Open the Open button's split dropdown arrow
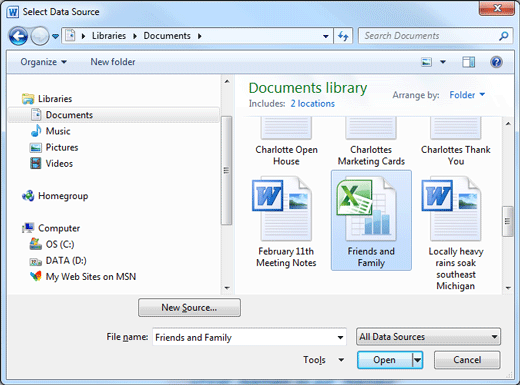 click(418, 360)
